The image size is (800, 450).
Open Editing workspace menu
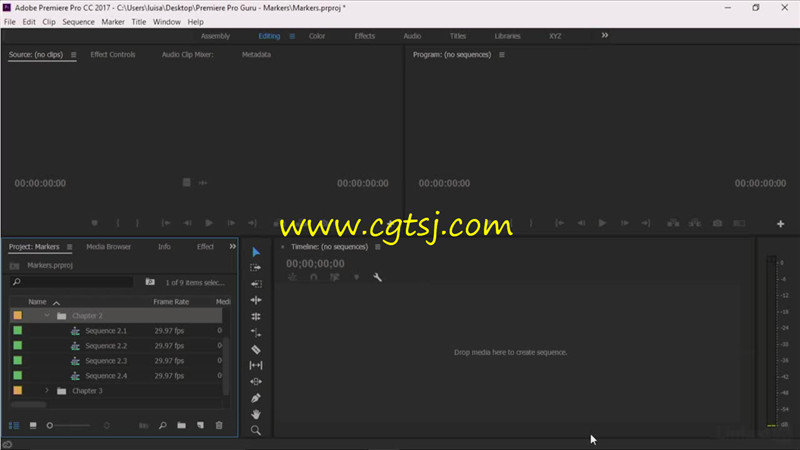(292, 36)
